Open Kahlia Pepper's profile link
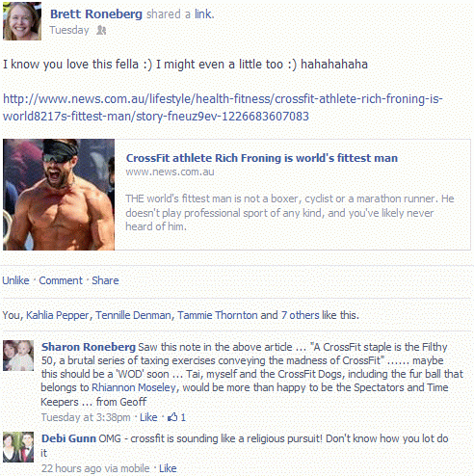 click(57, 315)
